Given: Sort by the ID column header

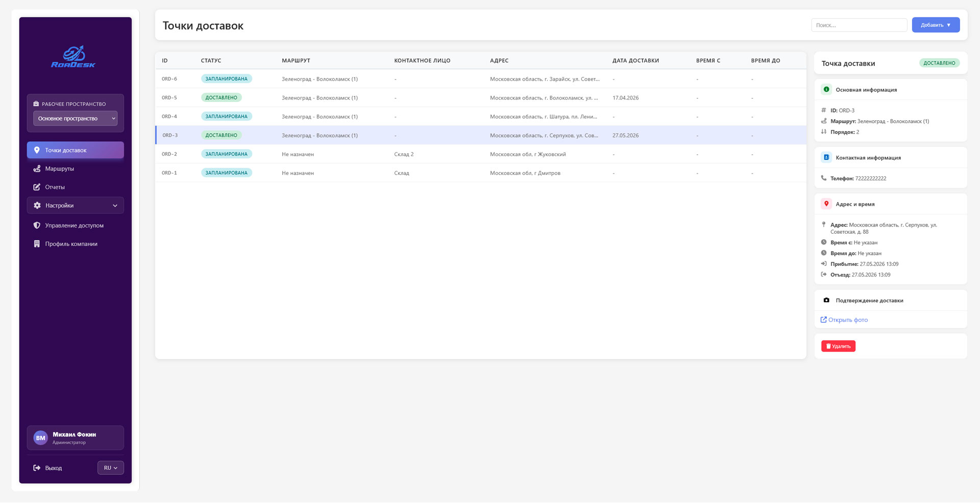Looking at the screenshot, I should 165,61.
